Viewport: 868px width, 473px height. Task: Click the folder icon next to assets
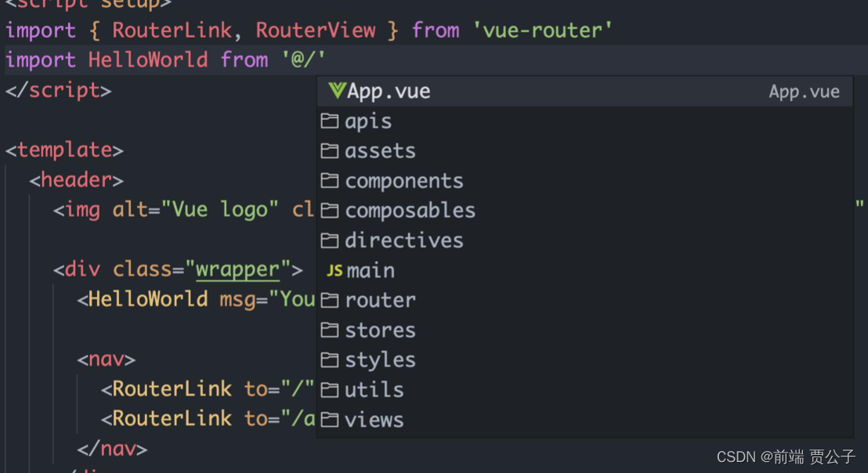tap(330, 151)
